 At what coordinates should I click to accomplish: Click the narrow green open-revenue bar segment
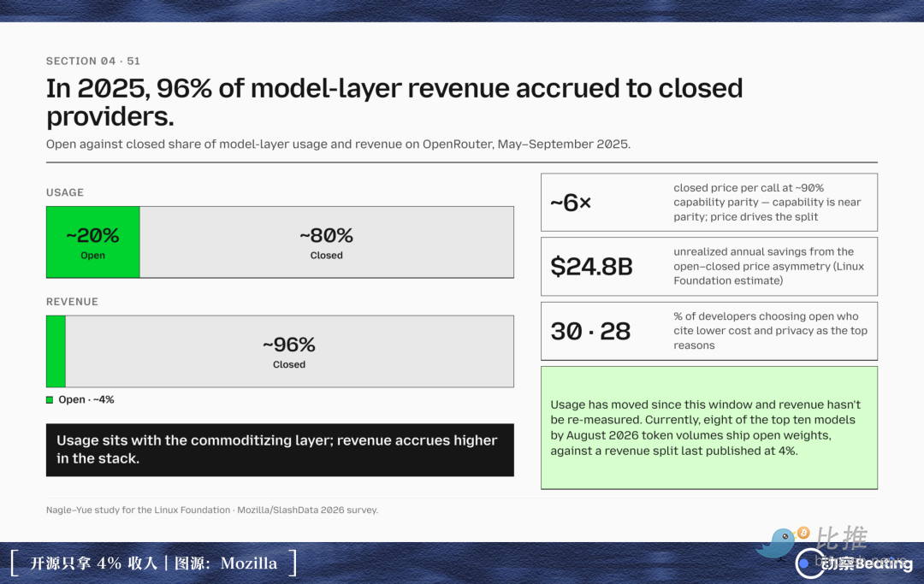[56, 351]
